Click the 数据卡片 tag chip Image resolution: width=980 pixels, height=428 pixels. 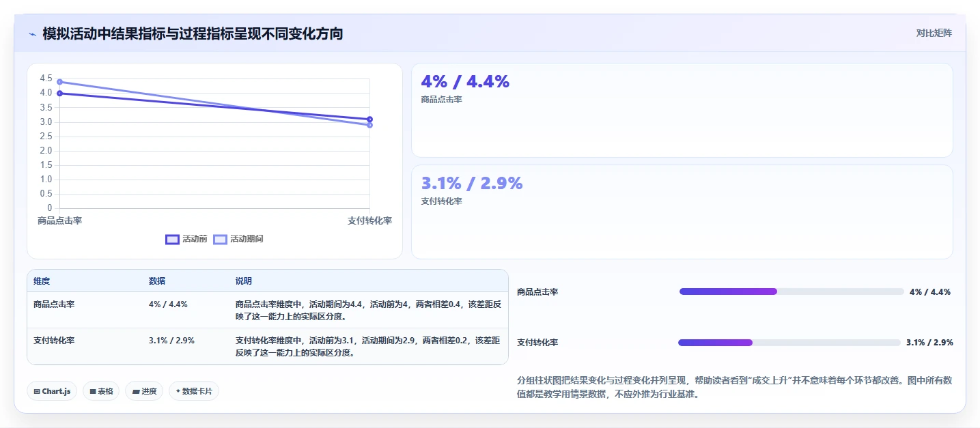tap(194, 391)
